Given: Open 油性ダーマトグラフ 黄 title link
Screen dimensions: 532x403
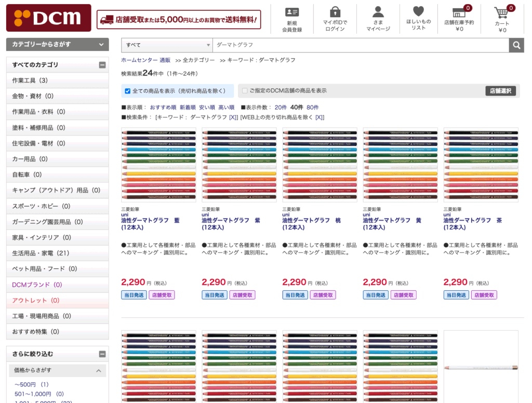Looking at the screenshot, I should tap(392, 224).
